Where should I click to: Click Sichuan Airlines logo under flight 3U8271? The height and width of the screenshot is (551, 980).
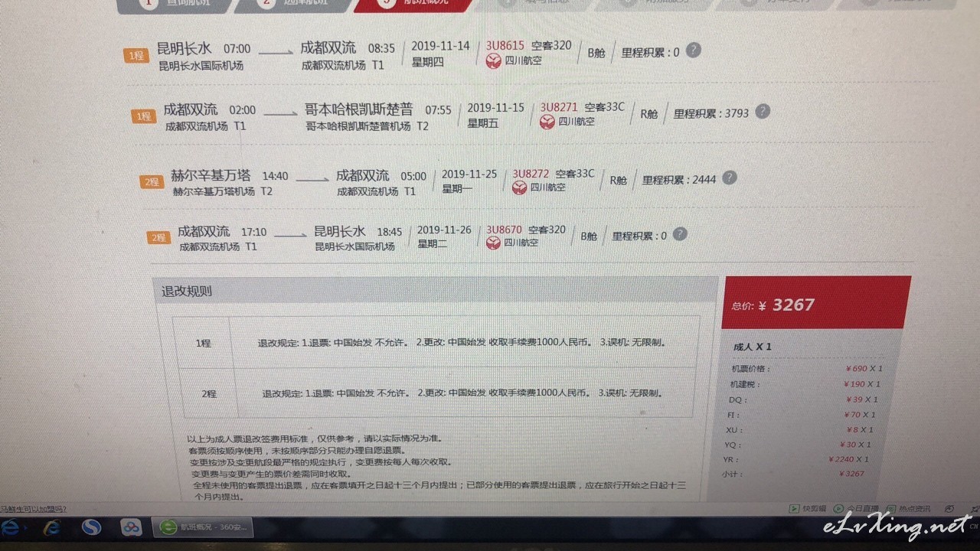pos(547,122)
